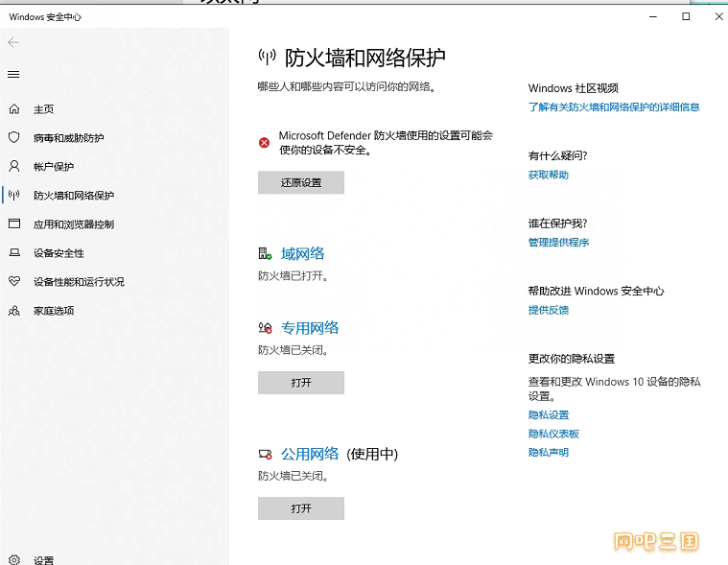Click the Windows 社区视频 heading
This screenshot has height=565, width=728.
coord(574,88)
